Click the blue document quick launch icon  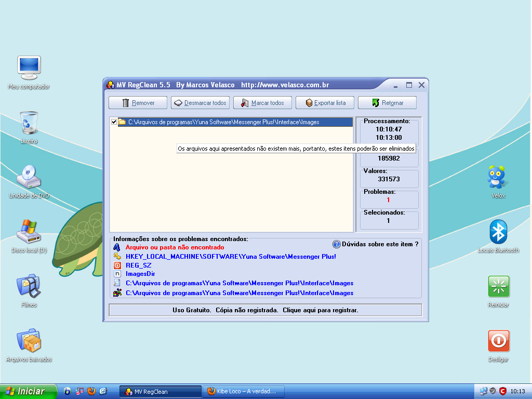pos(103,391)
